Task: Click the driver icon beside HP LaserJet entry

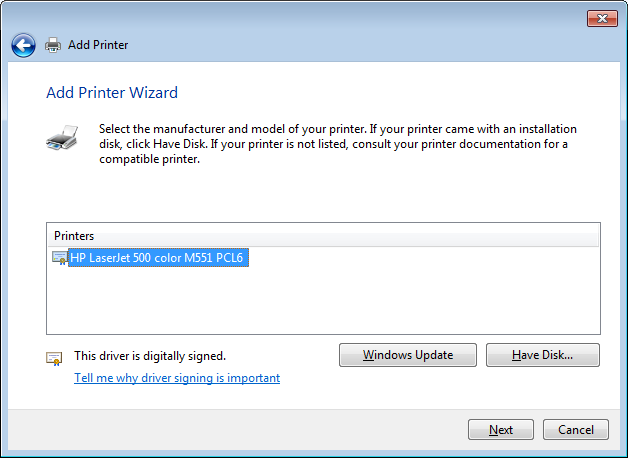Action: point(60,258)
